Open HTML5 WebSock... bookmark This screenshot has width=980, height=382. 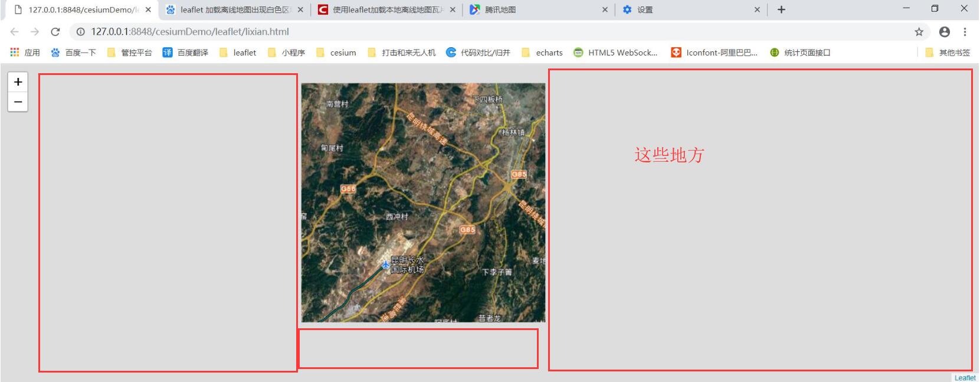[x=615, y=53]
